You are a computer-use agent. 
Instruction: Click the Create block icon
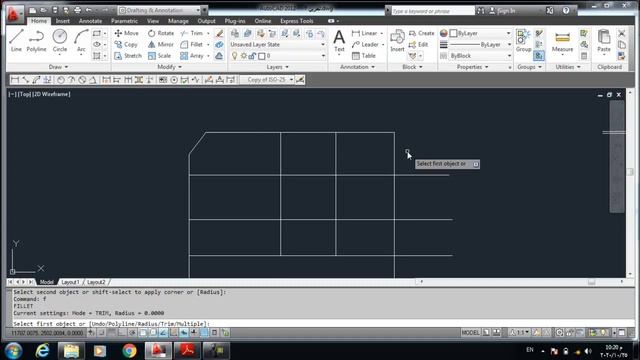click(422, 33)
